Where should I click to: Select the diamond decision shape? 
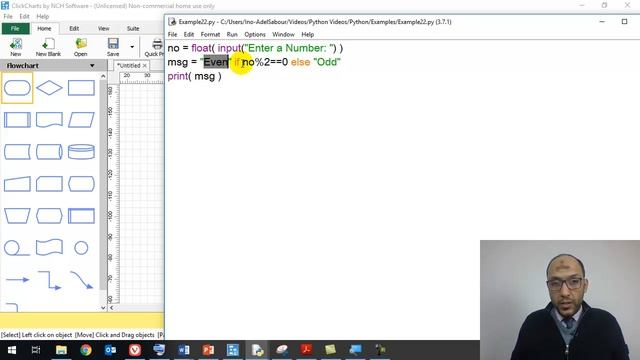pyautogui.click(x=49, y=88)
